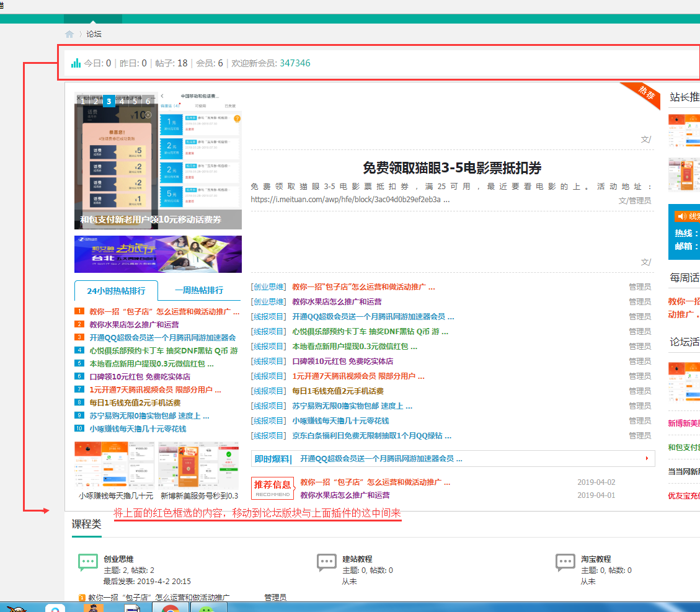This screenshot has width=700, height=612.
Task: Click 管理员 author beside 京东白条 row
Action: tap(640, 436)
